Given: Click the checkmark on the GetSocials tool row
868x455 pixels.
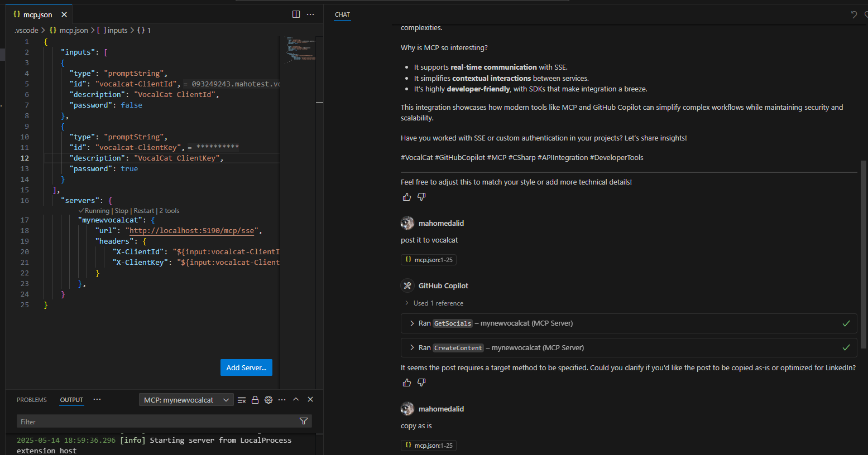Looking at the screenshot, I should click(x=846, y=323).
